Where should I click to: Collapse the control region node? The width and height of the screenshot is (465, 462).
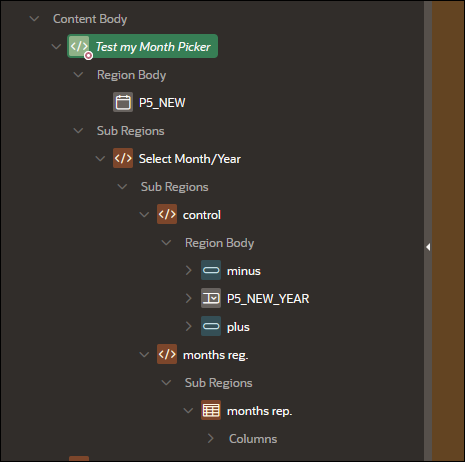(x=144, y=215)
